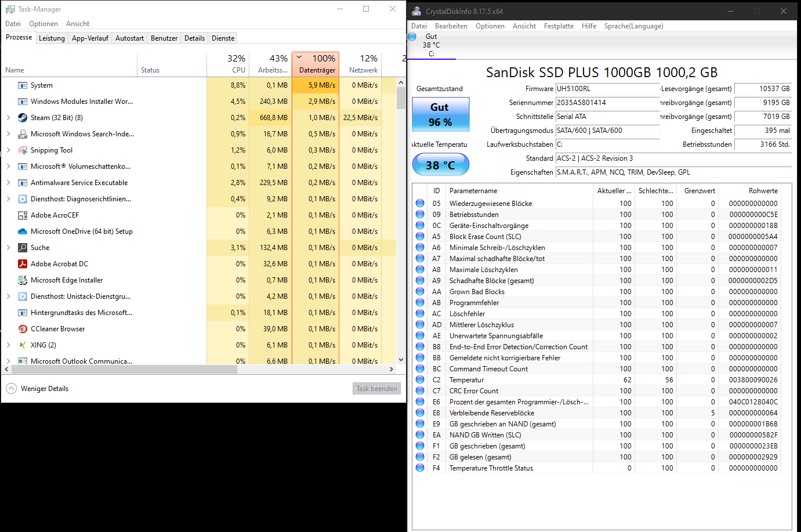Click the 38 °C temperature button
The height and width of the screenshot is (532, 801).
[440, 165]
